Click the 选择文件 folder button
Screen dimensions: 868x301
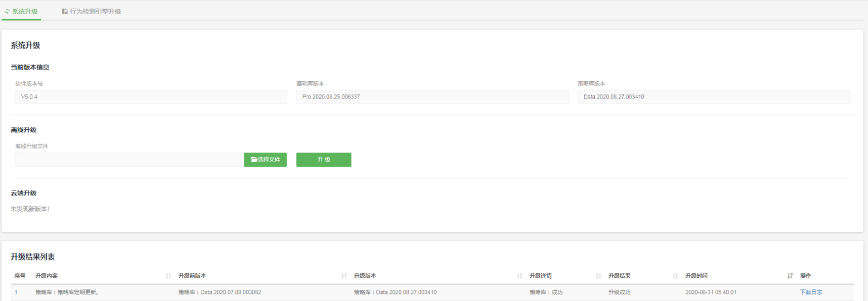(265, 160)
